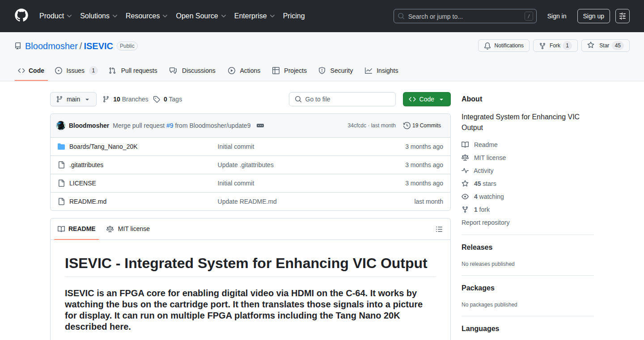View the 4 watching link
This screenshot has width=644, height=340.
coord(483,197)
